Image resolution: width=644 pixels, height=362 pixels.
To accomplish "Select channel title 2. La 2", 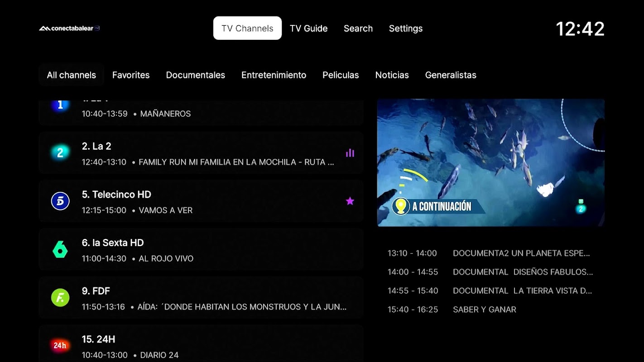I will click(x=96, y=146).
